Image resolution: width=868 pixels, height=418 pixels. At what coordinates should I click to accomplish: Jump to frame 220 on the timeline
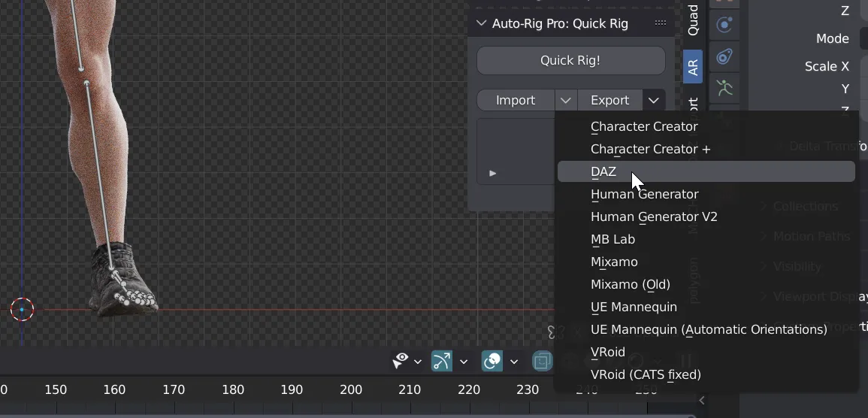click(469, 389)
